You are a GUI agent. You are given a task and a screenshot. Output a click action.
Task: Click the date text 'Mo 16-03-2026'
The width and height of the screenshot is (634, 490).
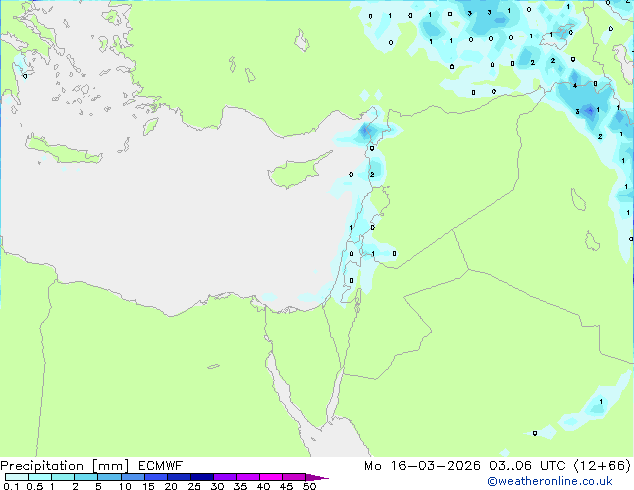(422, 466)
